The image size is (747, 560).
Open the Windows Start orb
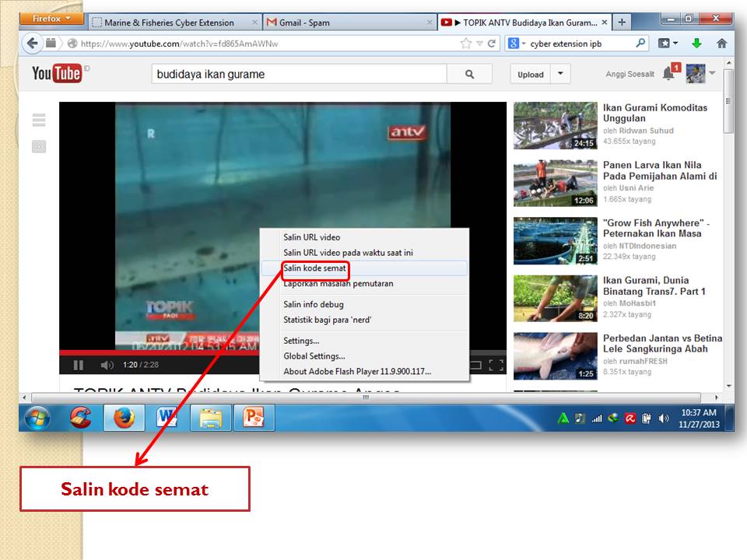[x=37, y=418]
